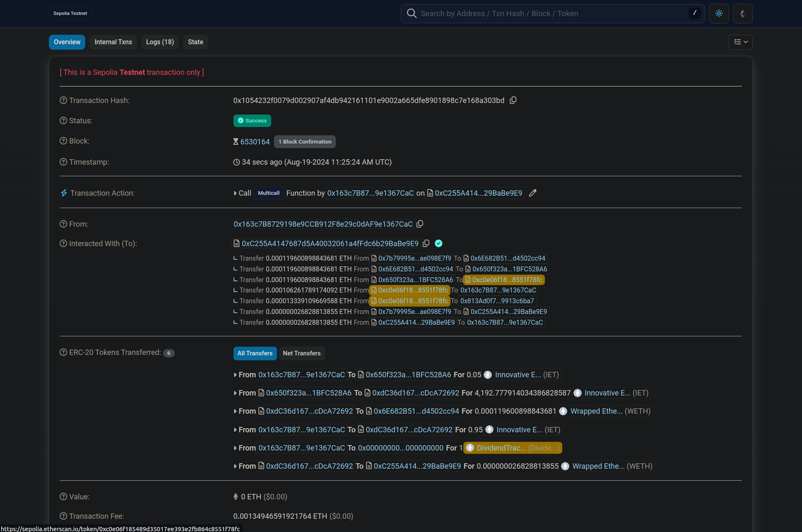The height and width of the screenshot is (532, 802).
Task: Click the hourglass icon beside block 6530164
Action: point(236,141)
